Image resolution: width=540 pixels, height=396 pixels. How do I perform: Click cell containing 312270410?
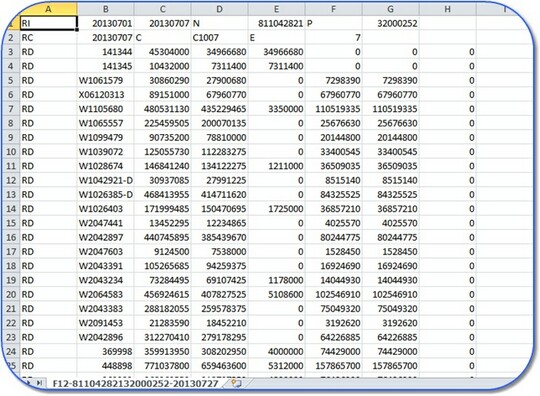163,337
